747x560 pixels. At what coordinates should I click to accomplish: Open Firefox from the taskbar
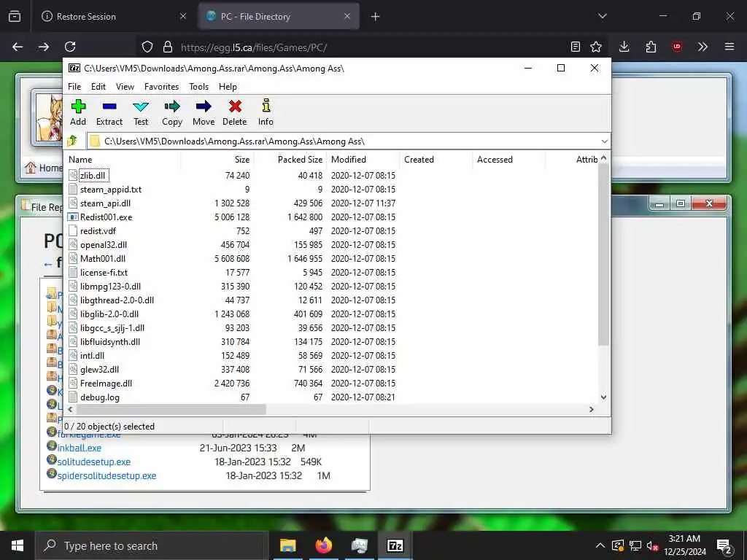tap(323, 545)
